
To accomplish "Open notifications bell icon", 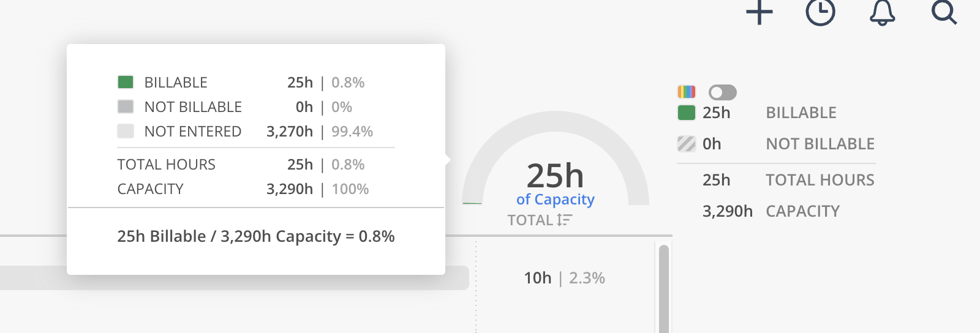I will [x=882, y=12].
